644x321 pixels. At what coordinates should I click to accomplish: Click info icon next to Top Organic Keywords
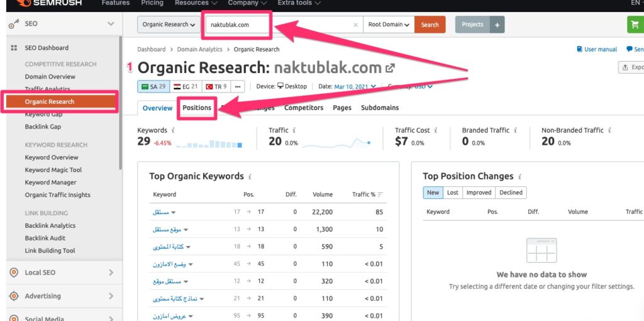coord(250,177)
